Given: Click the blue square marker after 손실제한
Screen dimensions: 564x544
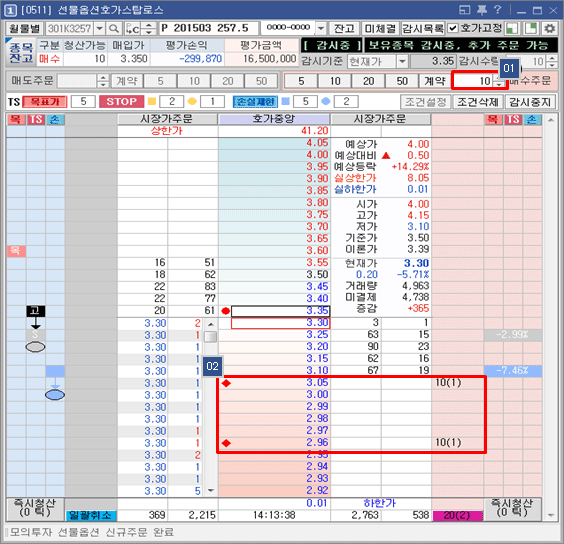Looking at the screenshot, I should point(285,101).
